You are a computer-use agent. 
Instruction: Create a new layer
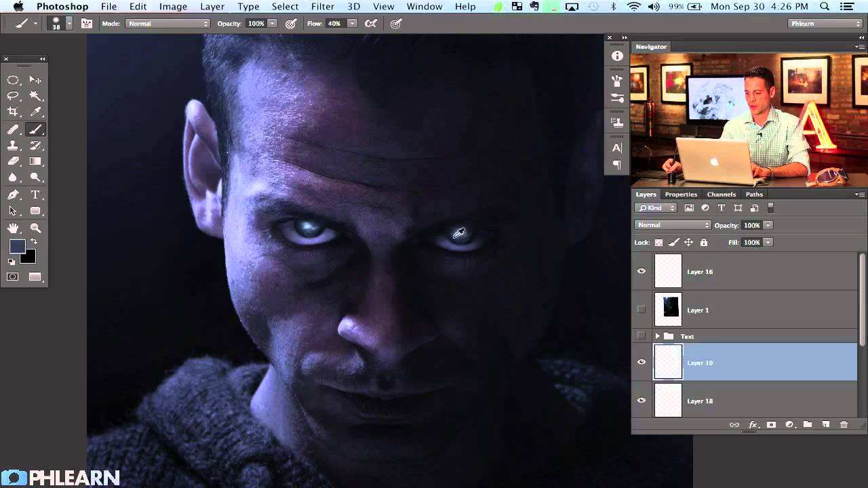[826, 425]
